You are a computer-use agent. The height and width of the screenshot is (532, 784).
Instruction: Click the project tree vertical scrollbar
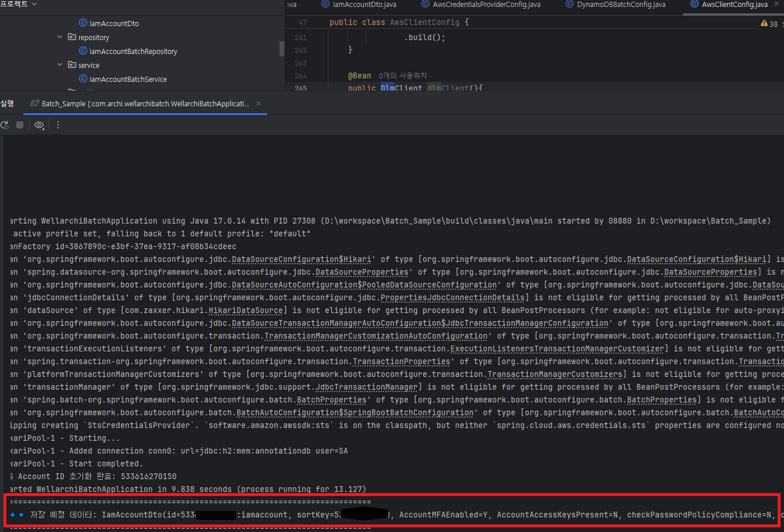[x=282, y=48]
